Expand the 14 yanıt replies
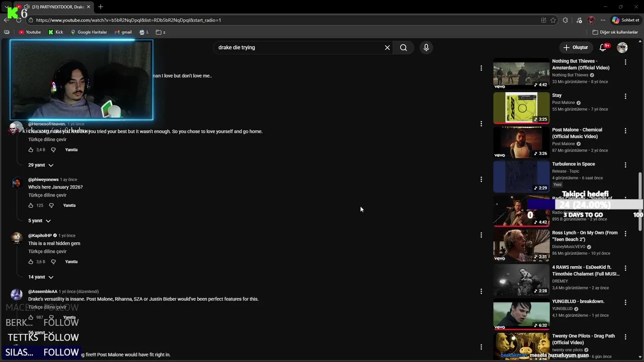 (41, 277)
